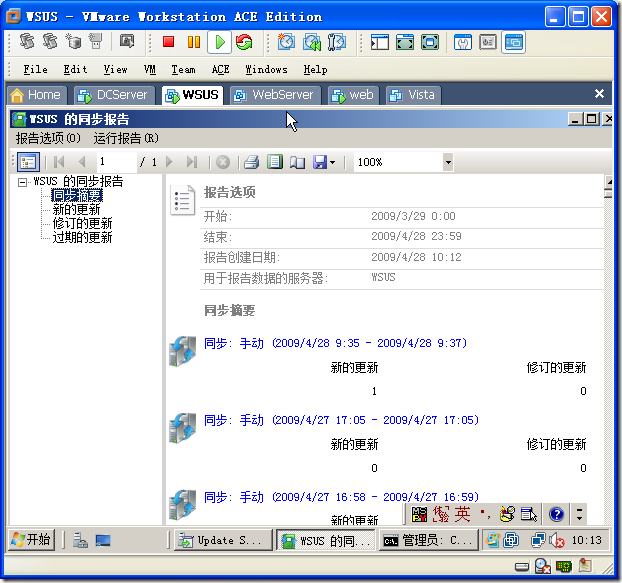
Task: Click the 英 input mode indicator
Action: point(463,514)
